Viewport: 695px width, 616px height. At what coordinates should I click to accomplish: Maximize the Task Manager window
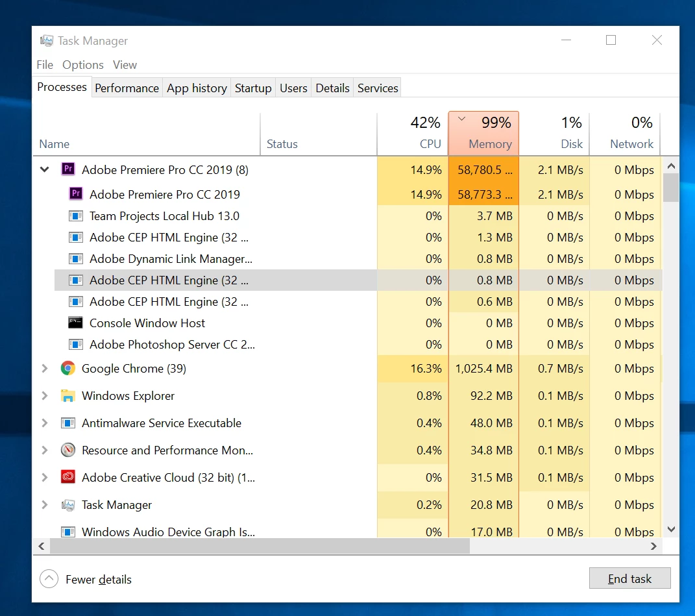pyautogui.click(x=611, y=40)
